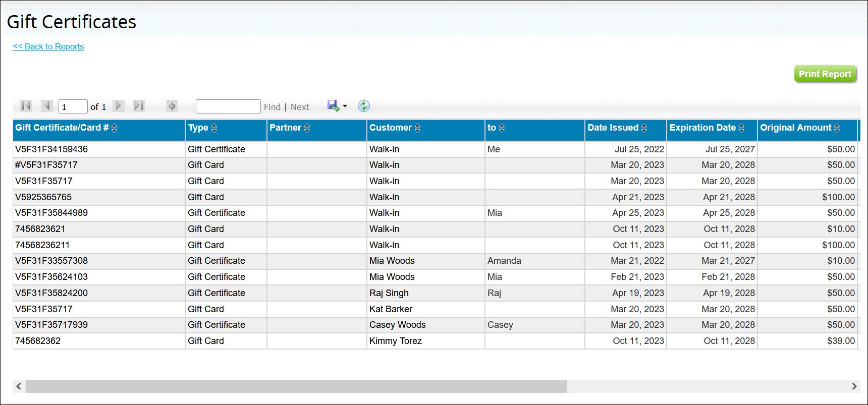Click customer Kimmy Torez cell
Screen dimensions: 868x405
(425, 341)
